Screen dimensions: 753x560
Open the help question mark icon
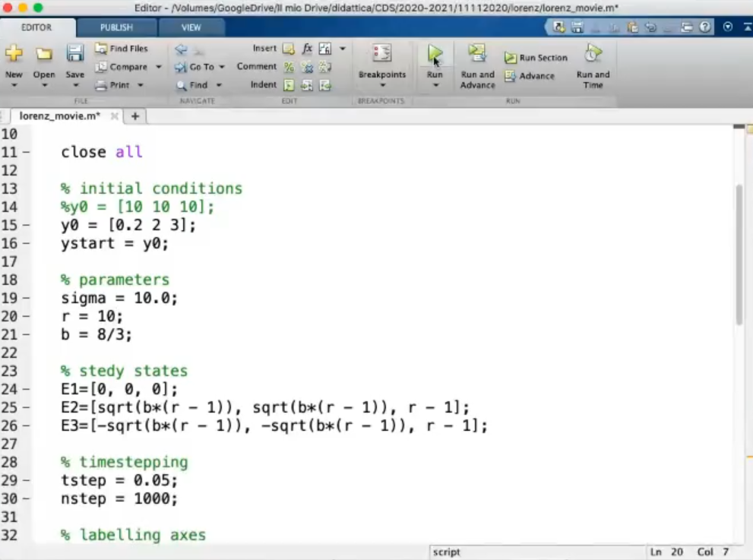pyautogui.click(x=706, y=27)
